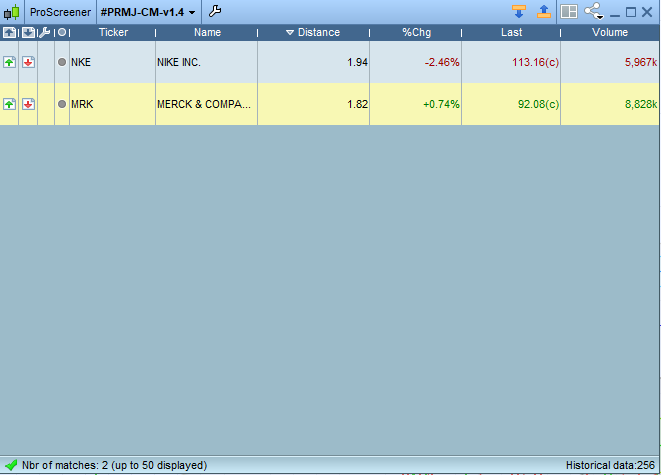Click the candlestick chart icon in title bar
Viewport: 661px width, 475px height.
(12, 12)
